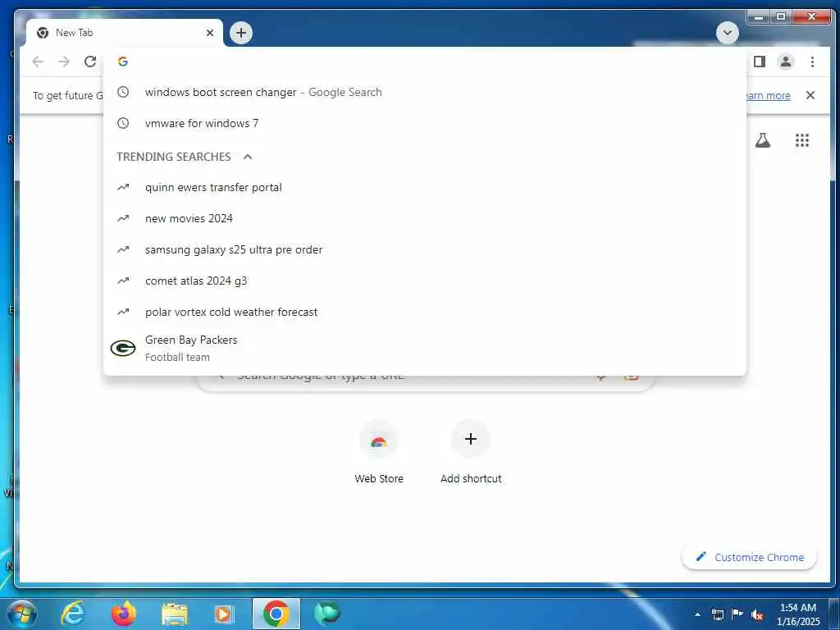The height and width of the screenshot is (630, 840).
Task: Show hidden tray icons arrow
Action: [x=697, y=614]
